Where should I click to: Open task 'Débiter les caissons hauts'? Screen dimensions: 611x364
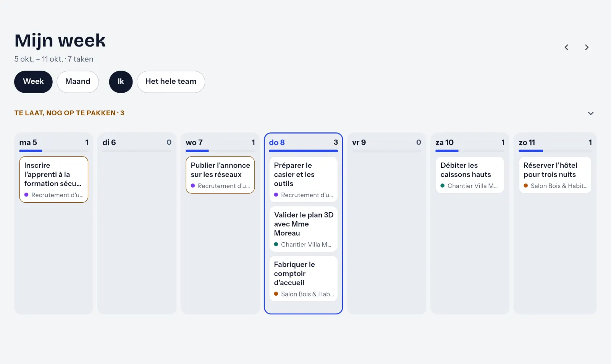(x=470, y=175)
